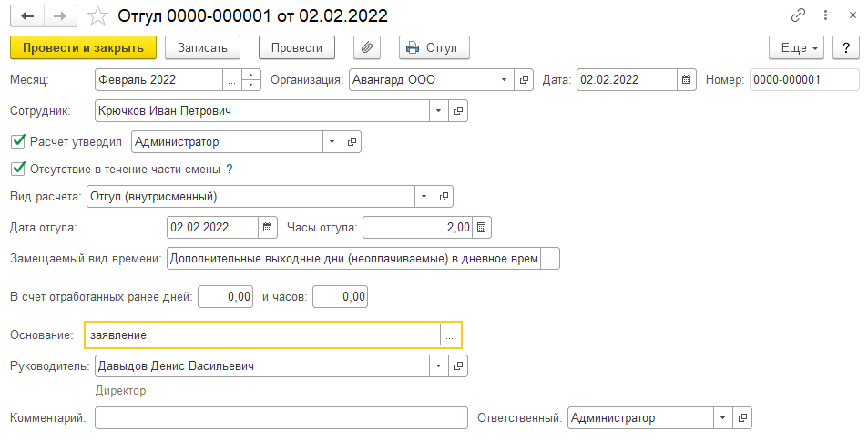Image resolution: width=868 pixels, height=442 pixels.
Task: Click the Директор position link
Action: coord(120,391)
